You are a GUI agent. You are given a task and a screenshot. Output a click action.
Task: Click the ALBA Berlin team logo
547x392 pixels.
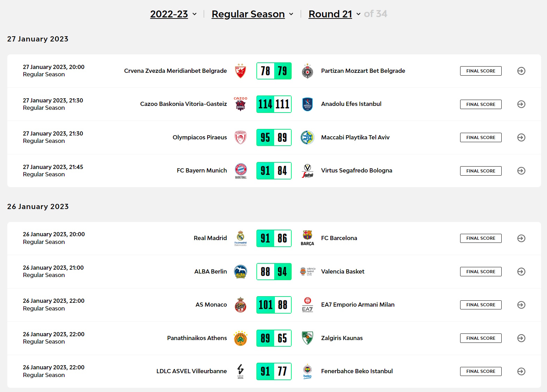(x=240, y=271)
